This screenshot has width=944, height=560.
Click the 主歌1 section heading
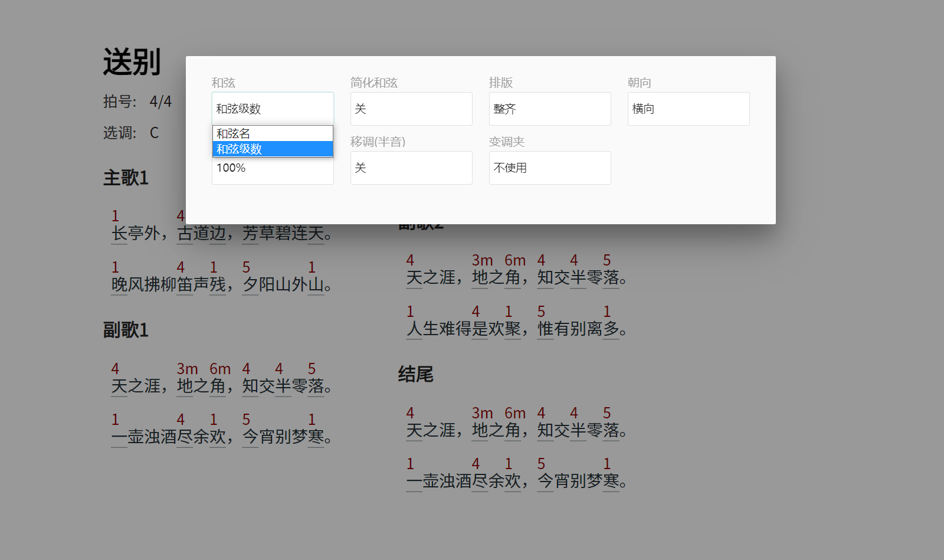pyautogui.click(x=126, y=178)
